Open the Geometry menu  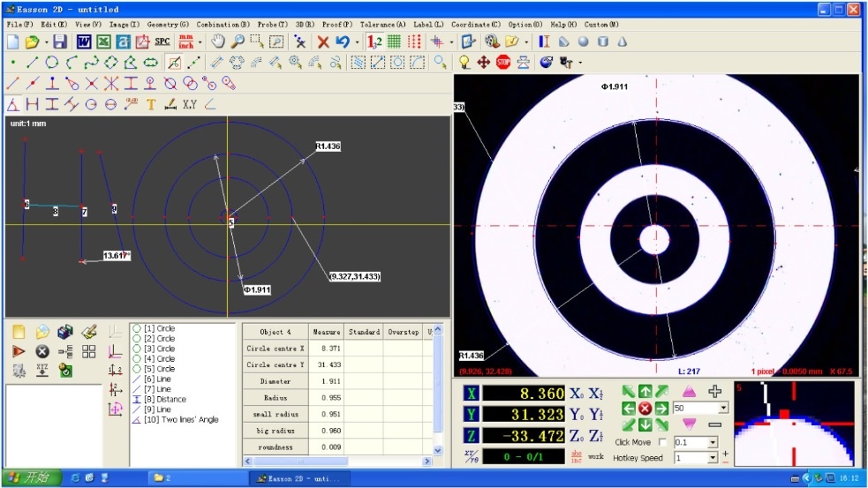168,25
